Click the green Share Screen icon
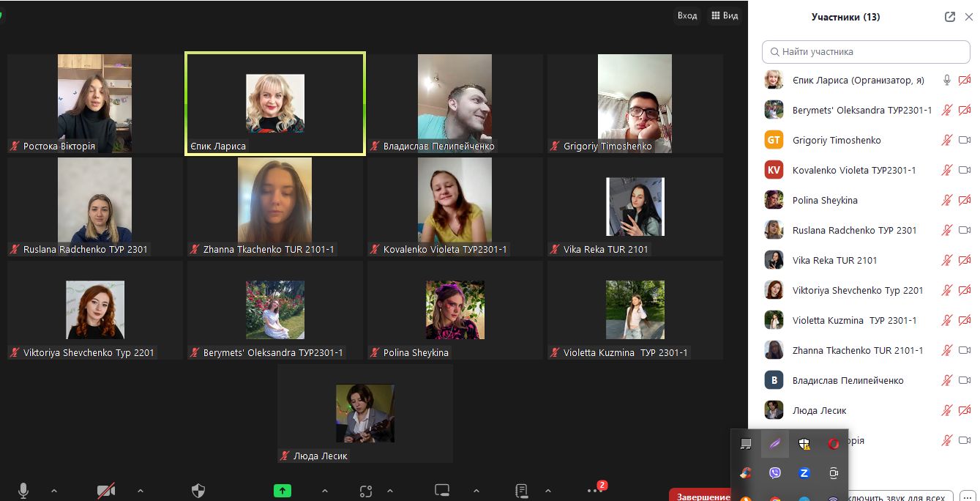 click(x=282, y=491)
